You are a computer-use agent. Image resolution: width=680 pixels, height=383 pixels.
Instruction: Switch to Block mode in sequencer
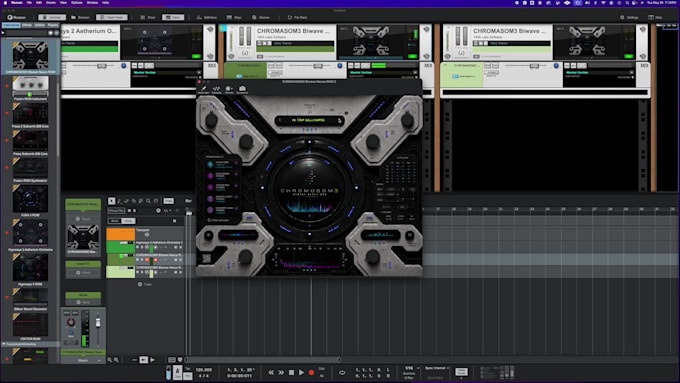[x=114, y=221]
